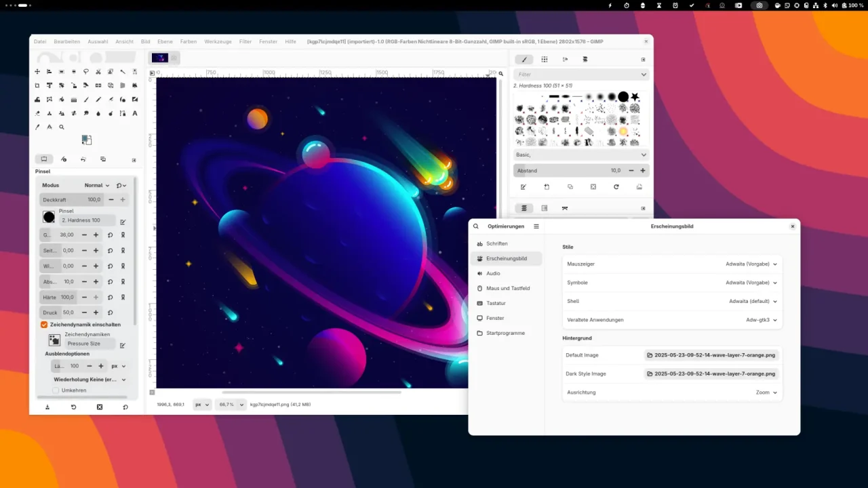Viewport: 868px width, 488px height.
Task: Expand the Mauszeiger dropdown in Settings
Action: (751, 264)
